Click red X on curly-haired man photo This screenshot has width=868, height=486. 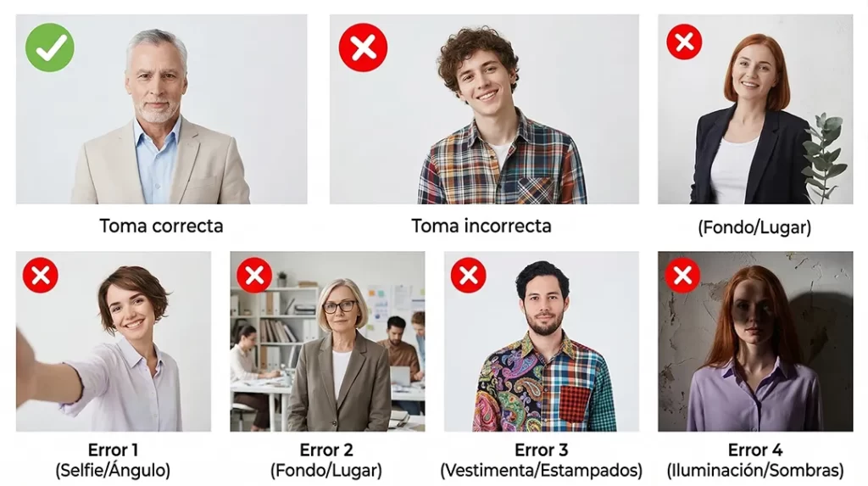point(363,47)
